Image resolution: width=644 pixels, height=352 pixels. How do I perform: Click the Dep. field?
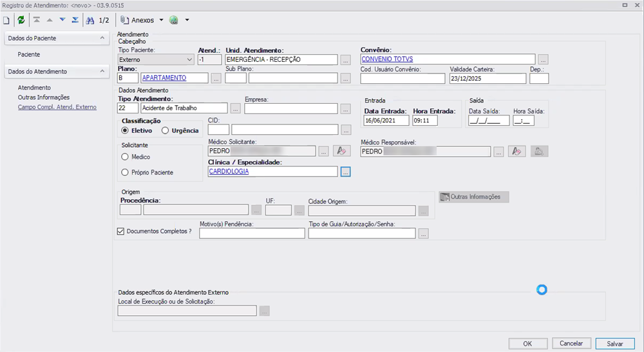539,79
